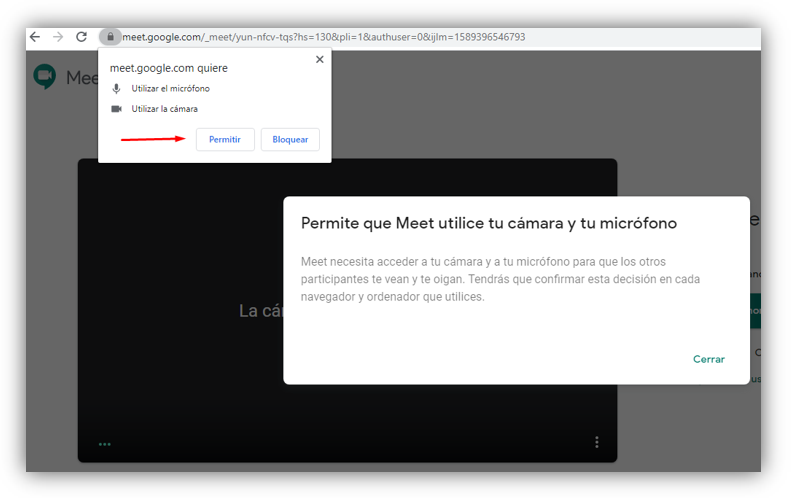The image size is (794, 498).
Task: Click 'Utilizar la cámara' text
Action: point(165,109)
